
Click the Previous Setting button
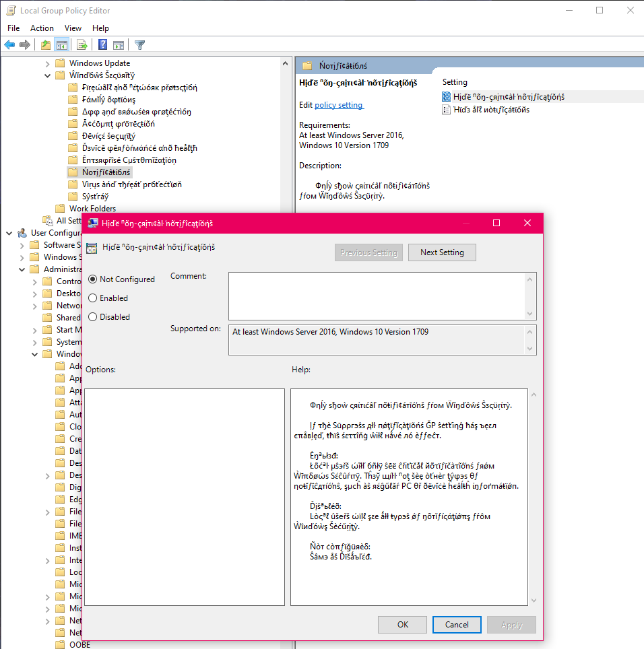click(x=368, y=252)
